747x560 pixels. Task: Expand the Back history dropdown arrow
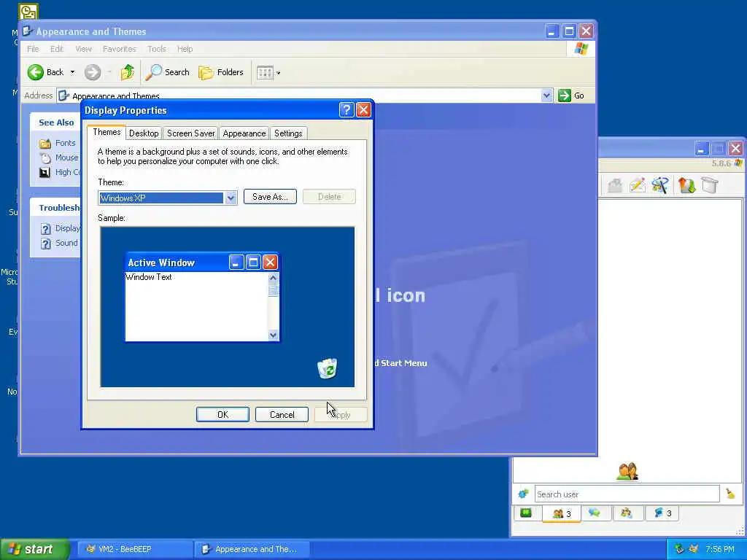72,72
